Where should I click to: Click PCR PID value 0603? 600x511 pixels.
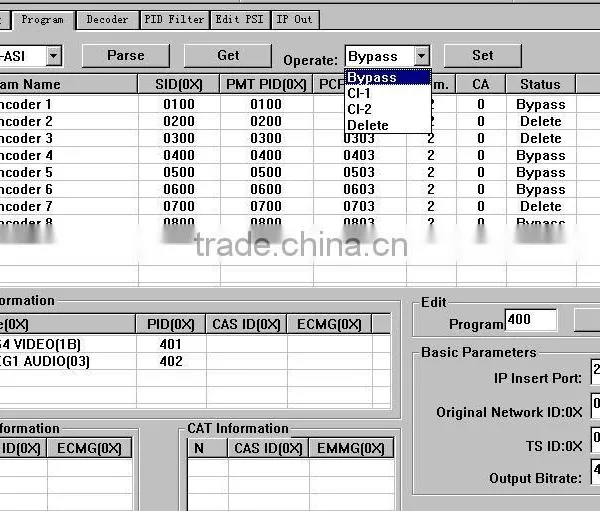click(359, 189)
